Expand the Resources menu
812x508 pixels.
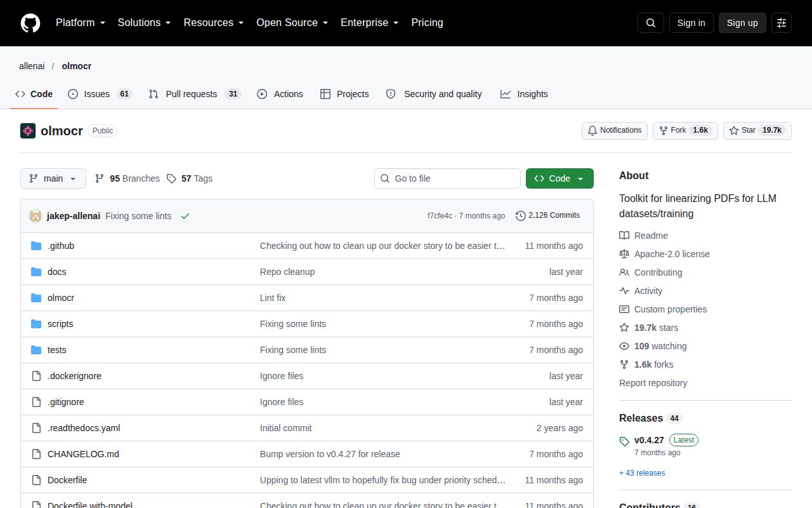[x=214, y=23]
